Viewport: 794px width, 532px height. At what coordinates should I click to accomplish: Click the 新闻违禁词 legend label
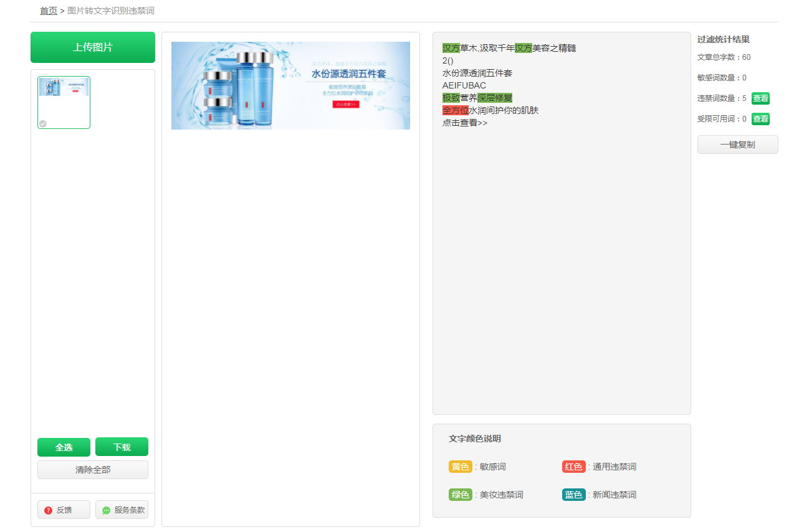615,495
